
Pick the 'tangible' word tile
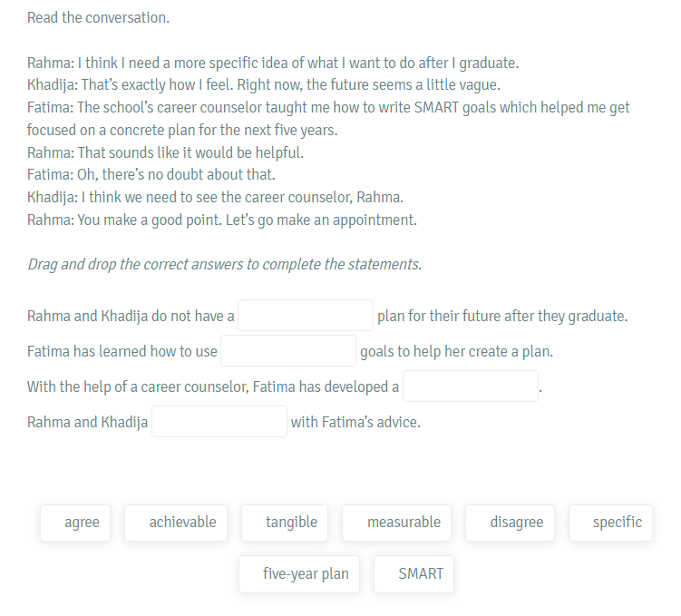click(285, 523)
